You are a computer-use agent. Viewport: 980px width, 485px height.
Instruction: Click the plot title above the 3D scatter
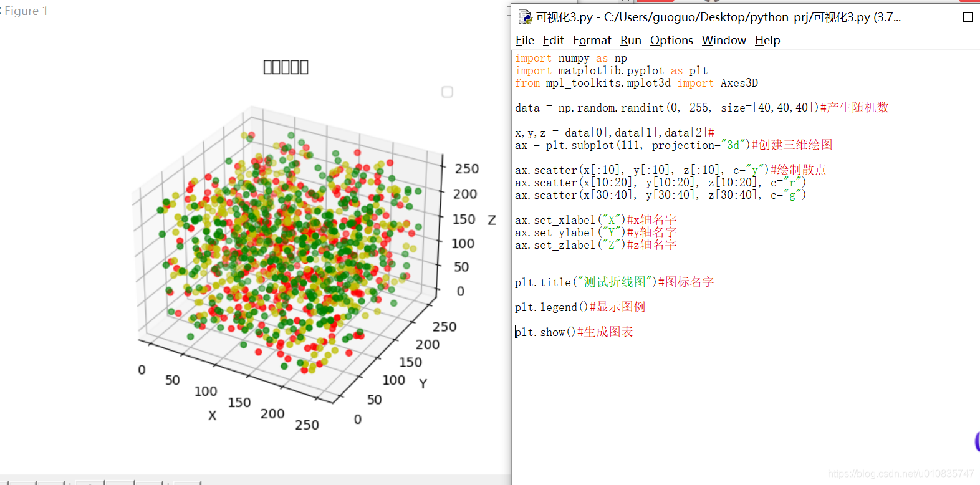click(286, 67)
